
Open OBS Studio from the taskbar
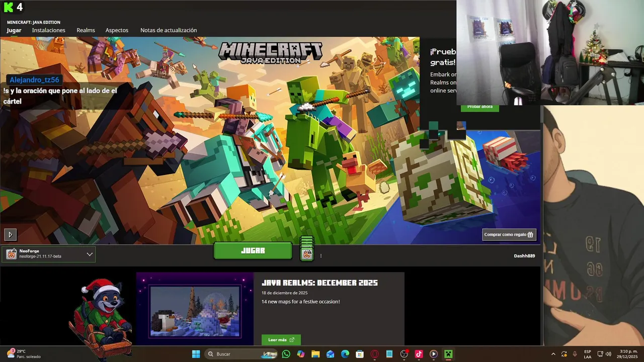(x=404, y=354)
